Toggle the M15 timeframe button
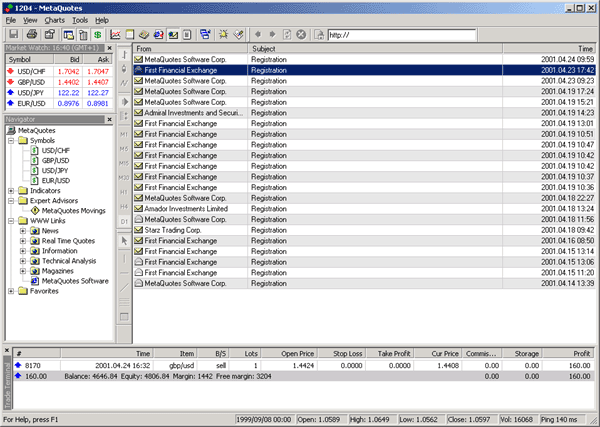The height and width of the screenshot is (427, 600). click(x=124, y=163)
